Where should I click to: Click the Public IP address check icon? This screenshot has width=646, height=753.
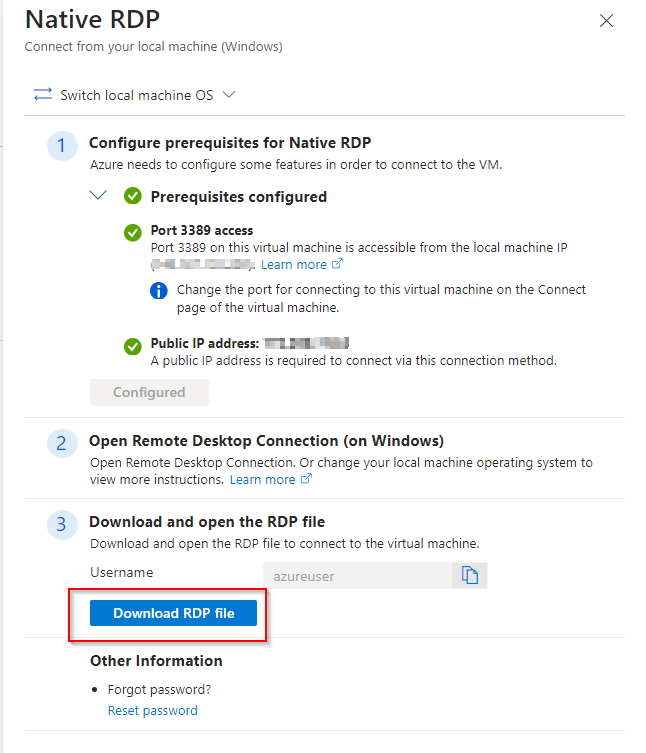point(133,345)
